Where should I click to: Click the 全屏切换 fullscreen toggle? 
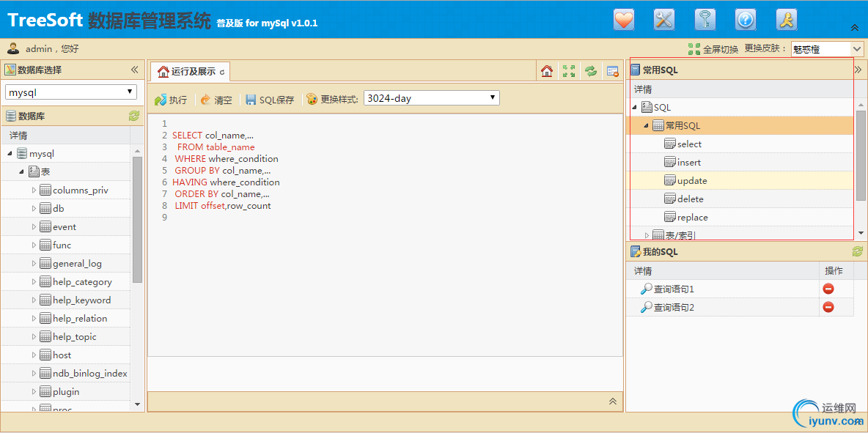point(713,49)
